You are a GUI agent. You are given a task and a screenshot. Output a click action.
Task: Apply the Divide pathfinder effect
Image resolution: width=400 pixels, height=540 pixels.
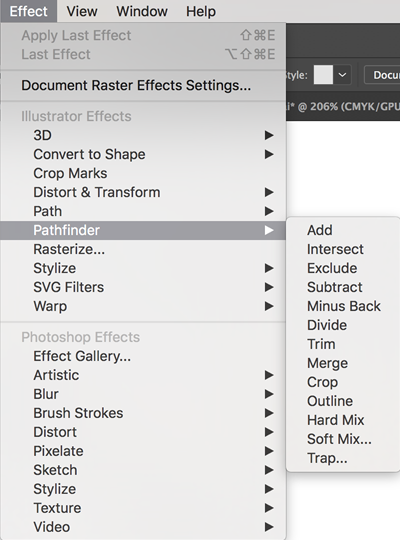coord(343,325)
